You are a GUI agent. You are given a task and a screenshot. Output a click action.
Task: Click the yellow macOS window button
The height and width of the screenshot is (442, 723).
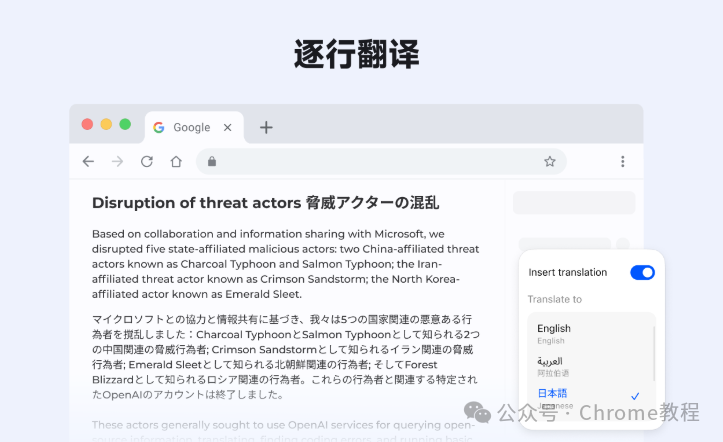click(106, 124)
